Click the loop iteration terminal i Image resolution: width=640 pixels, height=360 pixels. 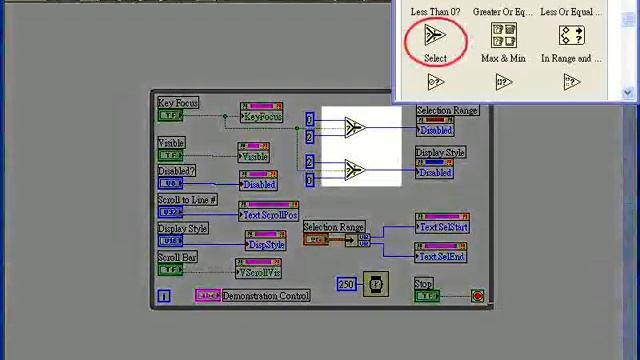point(164,296)
